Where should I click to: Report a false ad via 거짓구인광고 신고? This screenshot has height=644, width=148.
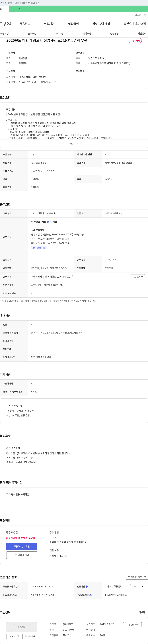[137, 577]
